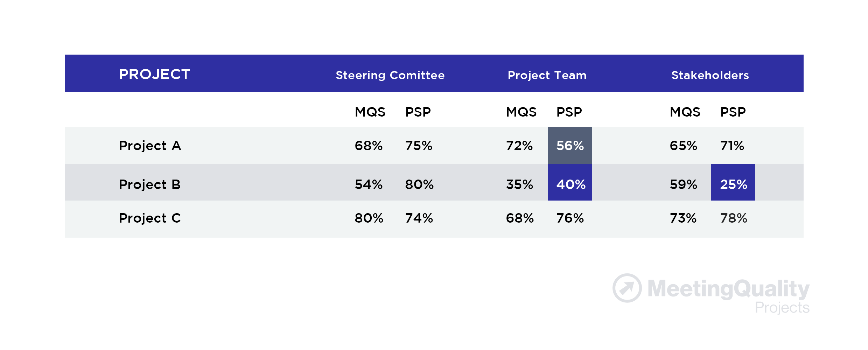This screenshot has width=868, height=350.
Task: Click the PSP subheader under Stakeholders
Action: pos(733,112)
